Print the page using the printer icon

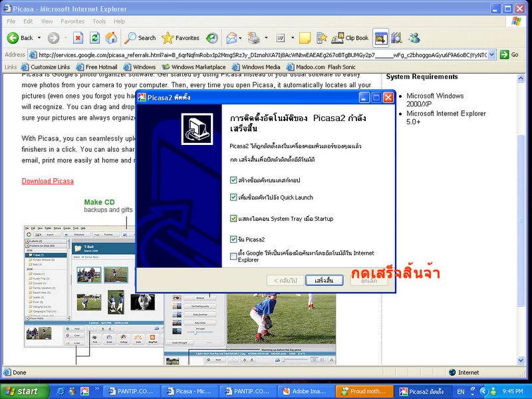coord(253,38)
